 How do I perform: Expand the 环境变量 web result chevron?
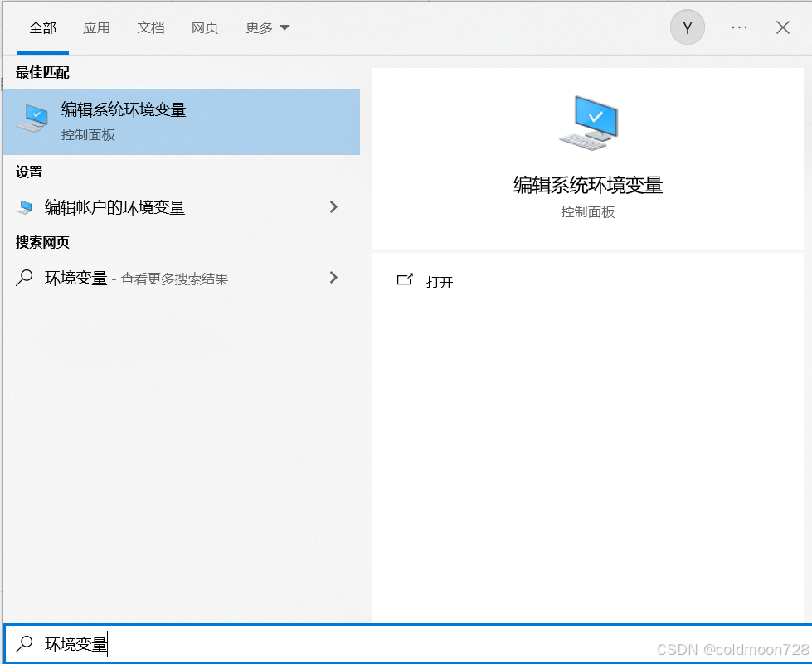pyautogui.click(x=333, y=278)
